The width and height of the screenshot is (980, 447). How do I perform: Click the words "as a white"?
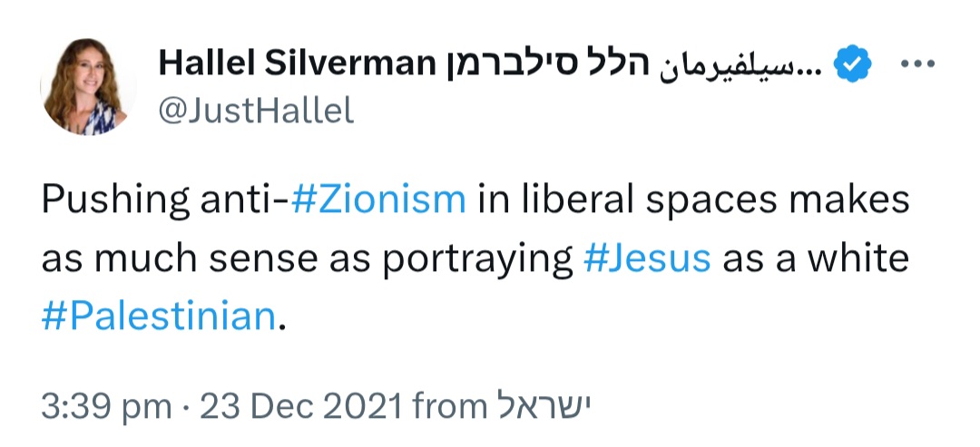[815, 258]
